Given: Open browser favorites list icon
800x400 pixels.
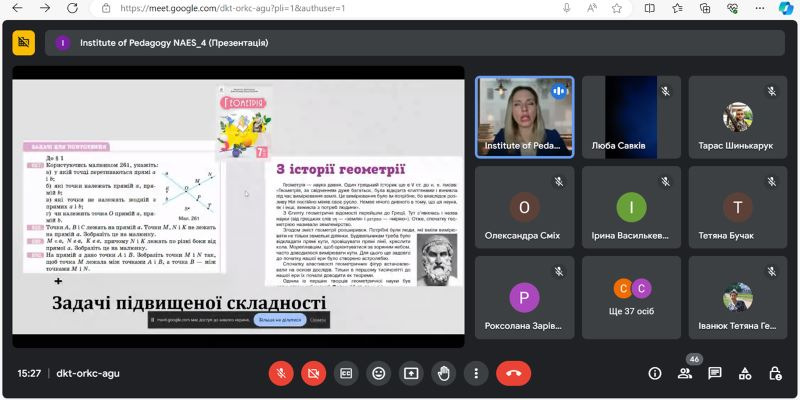Looking at the screenshot, I should pyautogui.click(x=677, y=8).
